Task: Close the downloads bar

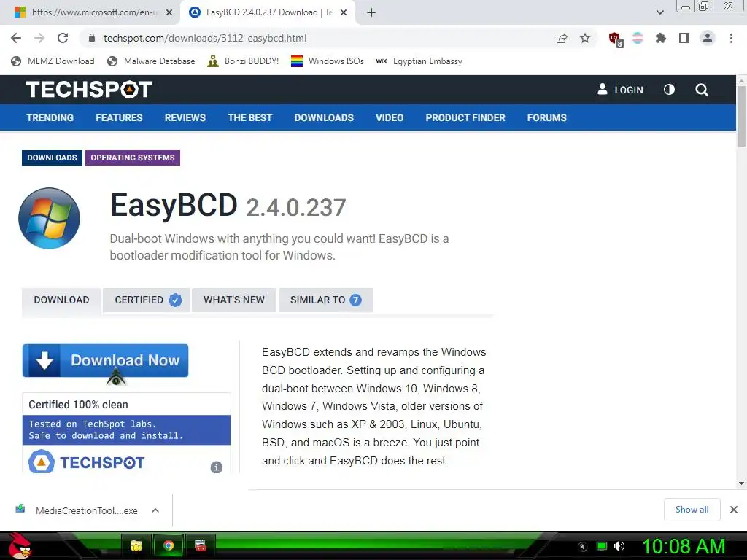Action: 734,510
